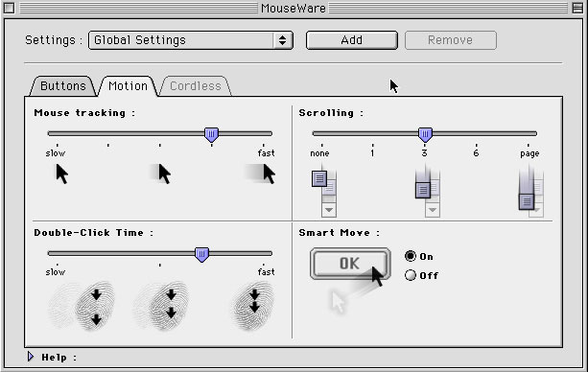Click the Double-Click Time slider thumb
The image size is (588, 372).
[201, 255]
